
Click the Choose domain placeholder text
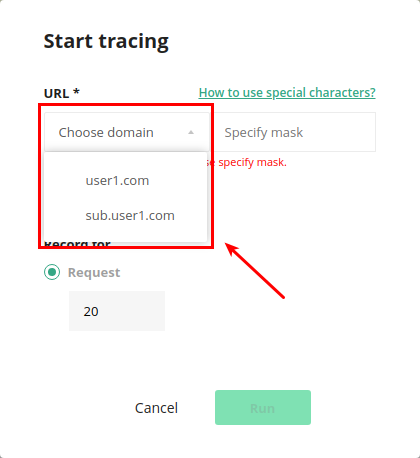click(106, 133)
